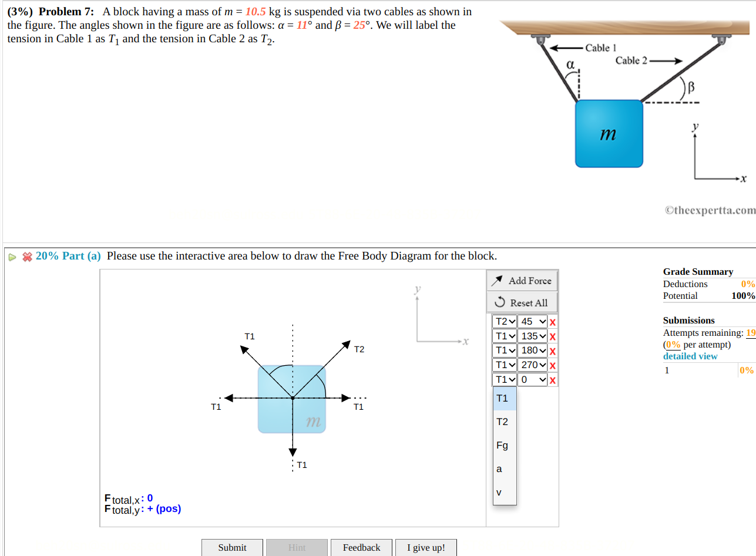Delete the T2 45° force using its red X
Image resolution: width=756 pixels, height=556 pixels.
[553, 321]
